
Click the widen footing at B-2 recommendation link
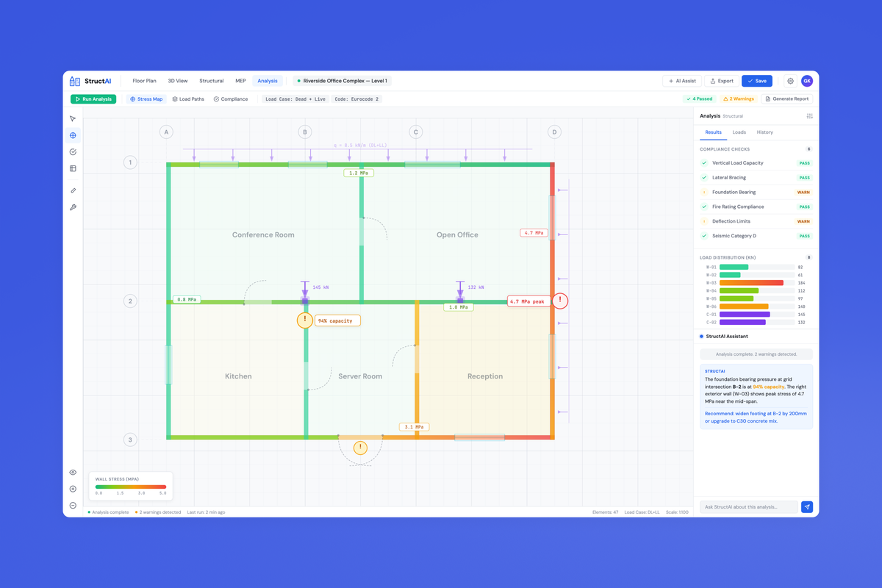[x=756, y=417]
